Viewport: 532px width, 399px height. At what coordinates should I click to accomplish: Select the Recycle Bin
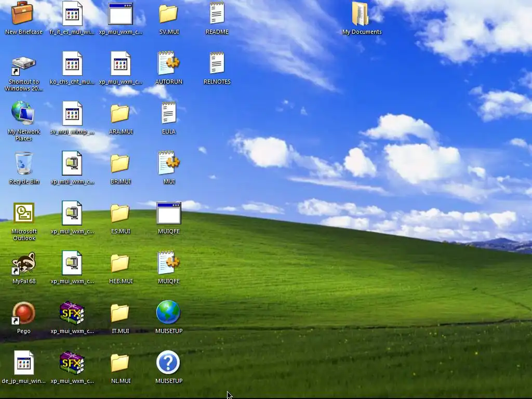24,163
